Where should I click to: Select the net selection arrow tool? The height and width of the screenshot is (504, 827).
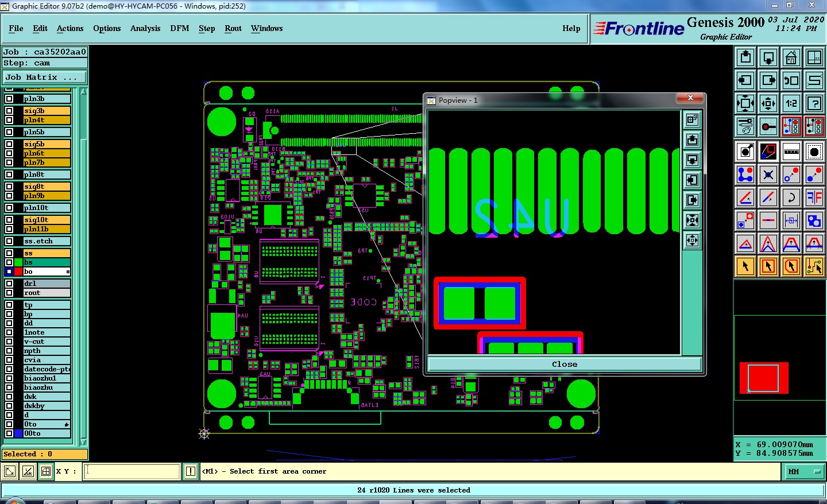pos(814,266)
